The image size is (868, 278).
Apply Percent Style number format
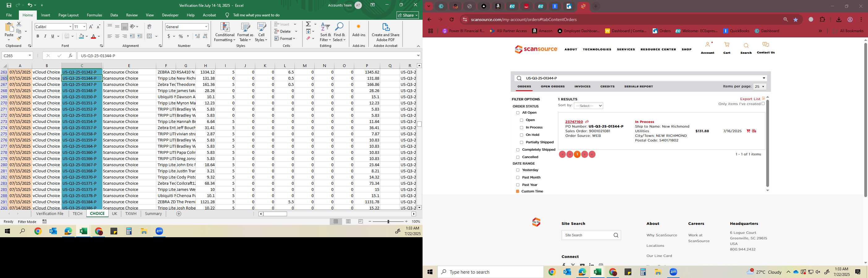(x=181, y=36)
